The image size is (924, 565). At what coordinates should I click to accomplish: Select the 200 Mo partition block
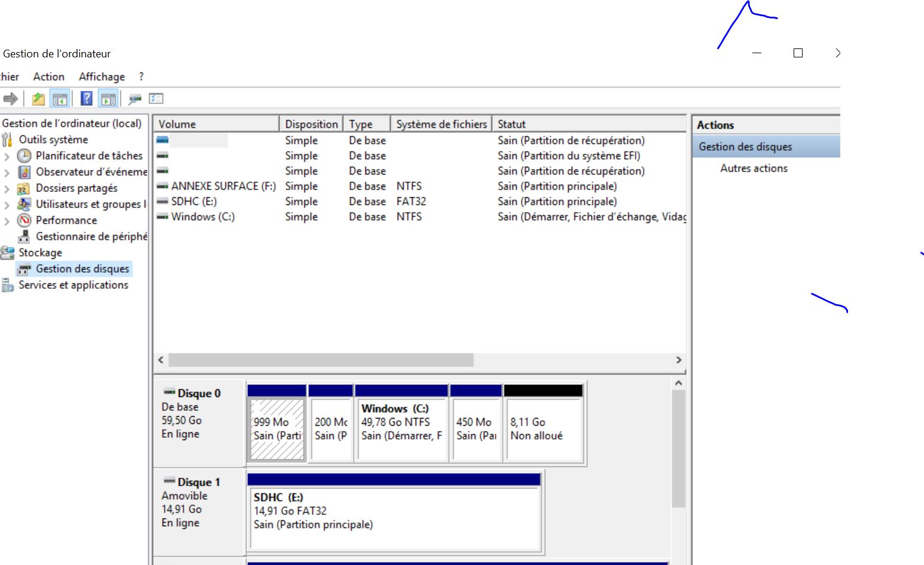(x=331, y=429)
